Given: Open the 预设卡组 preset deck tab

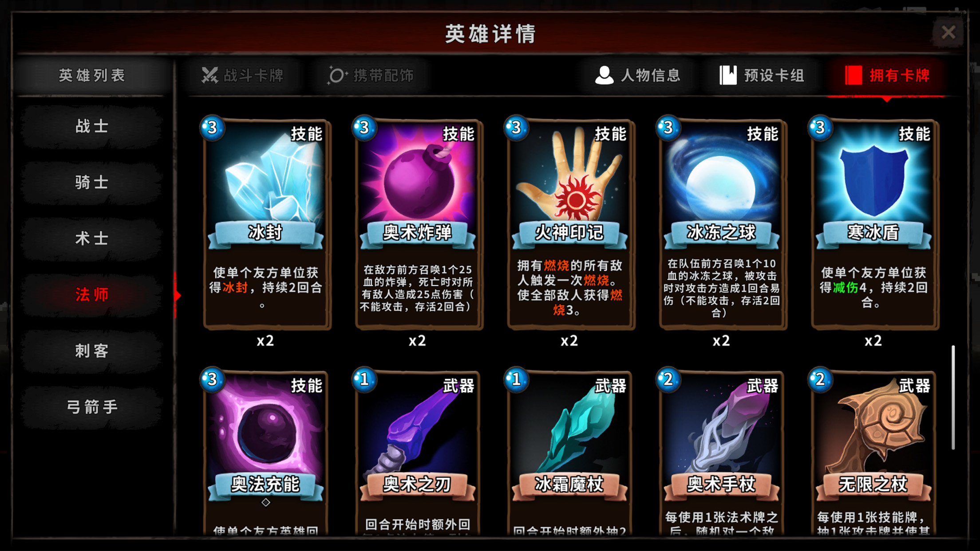Looking at the screenshot, I should tap(762, 75).
